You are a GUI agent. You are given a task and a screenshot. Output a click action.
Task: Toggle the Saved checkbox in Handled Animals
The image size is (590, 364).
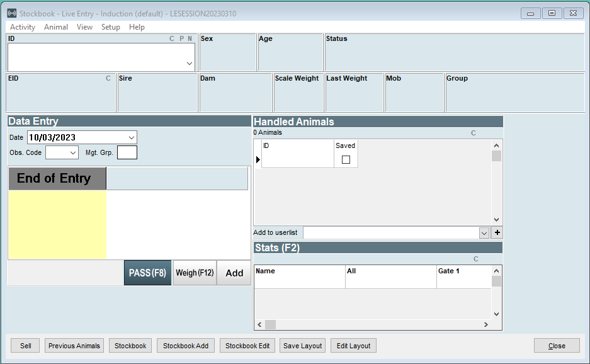[346, 159]
